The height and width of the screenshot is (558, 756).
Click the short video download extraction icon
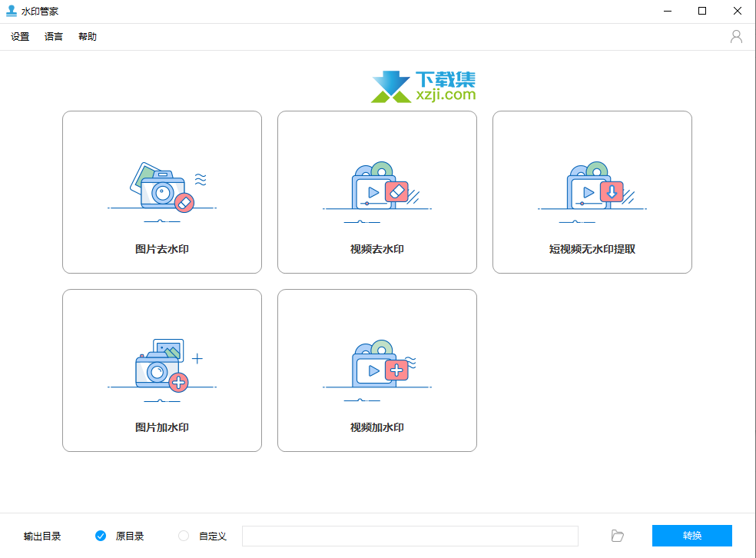pyautogui.click(x=612, y=191)
